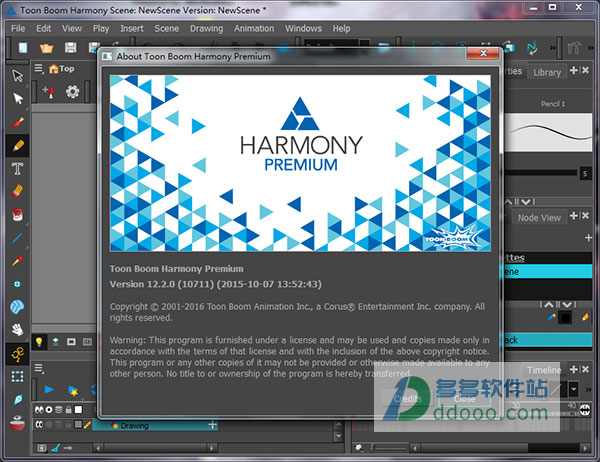600x462 pixels.
Task: Open the gear settings in tool presets
Action: point(72,91)
